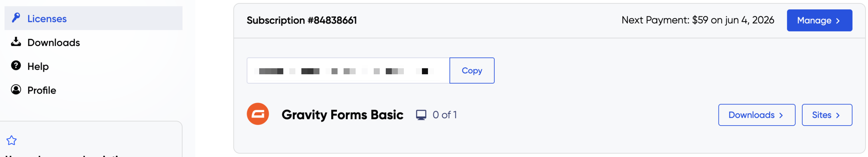Screen dimensions: 868x157
Task: Click the key icon beside Licenses
Action: coord(16,18)
